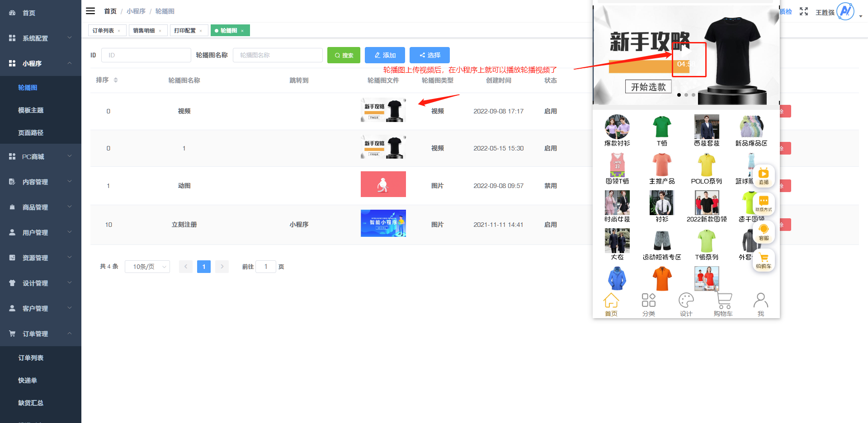Enter fullscreen using the expand arrows icon
The height and width of the screenshot is (423, 868).
click(803, 12)
